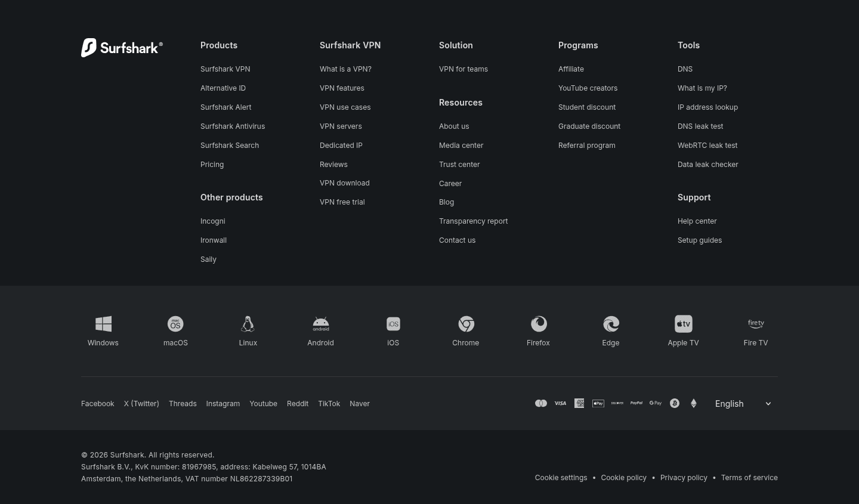Visit the Help center
The height and width of the screenshot is (504, 859).
tap(697, 221)
